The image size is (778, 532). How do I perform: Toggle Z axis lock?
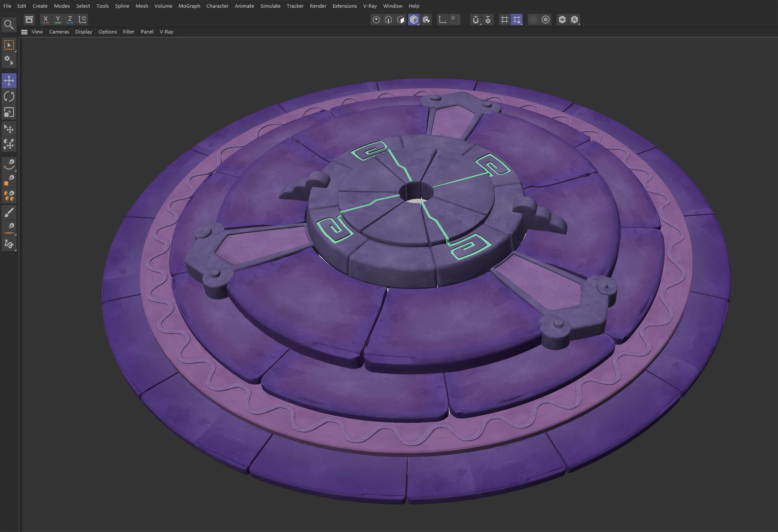(70, 20)
